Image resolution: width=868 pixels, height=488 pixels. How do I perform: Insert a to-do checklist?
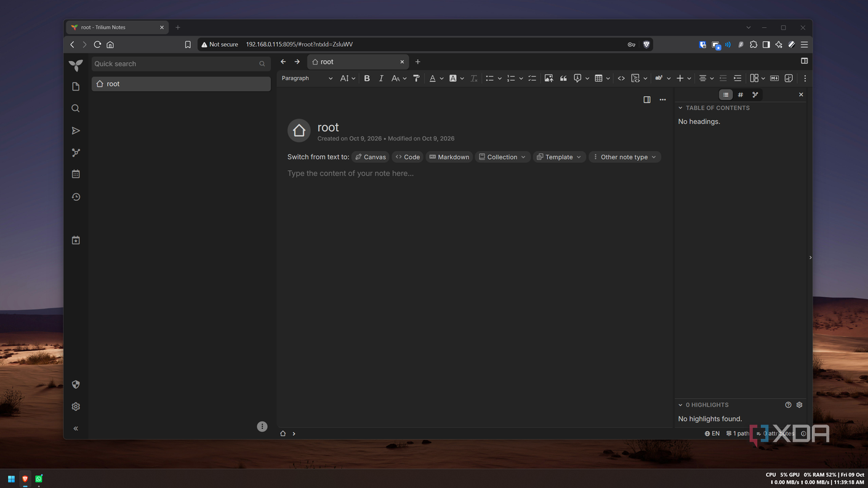(x=532, y=78)
